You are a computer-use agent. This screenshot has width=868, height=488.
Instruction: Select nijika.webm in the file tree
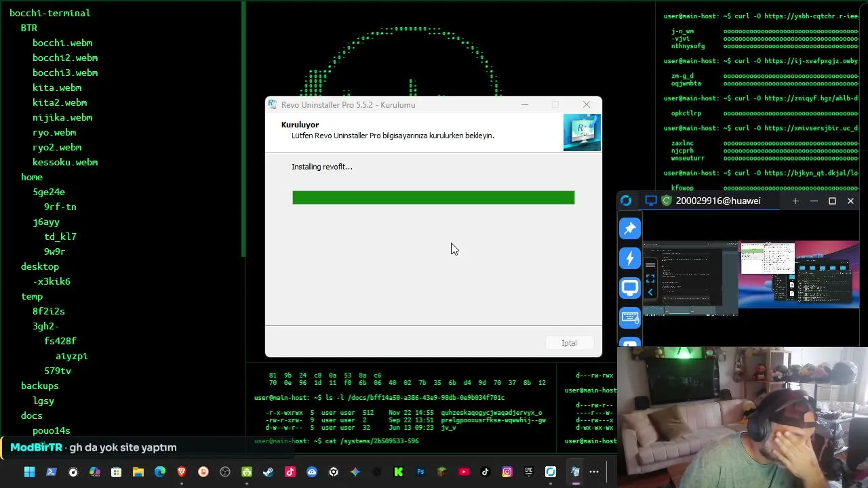[x=62, y=117]
